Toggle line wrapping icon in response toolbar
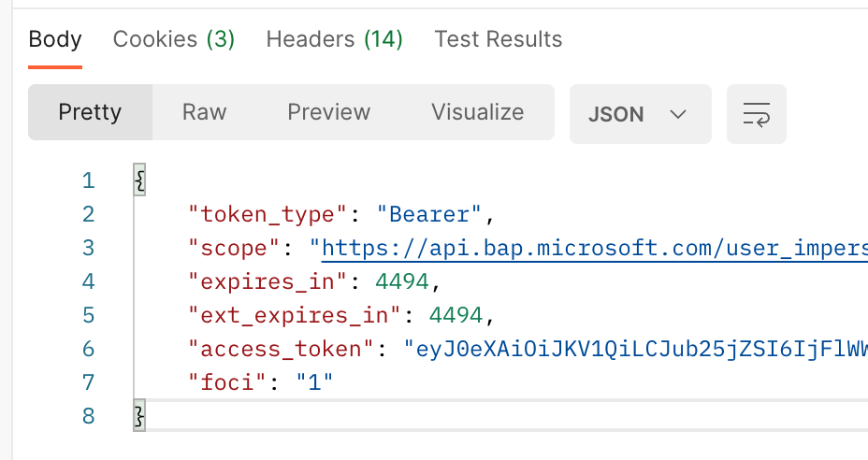Screen dimensions: 868x460 point(756,114)
